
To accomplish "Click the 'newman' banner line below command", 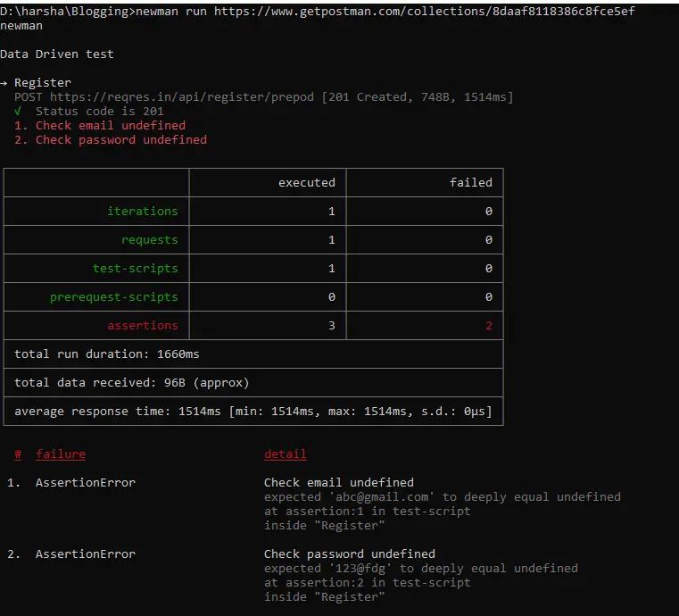I will [x=21, y=26].
